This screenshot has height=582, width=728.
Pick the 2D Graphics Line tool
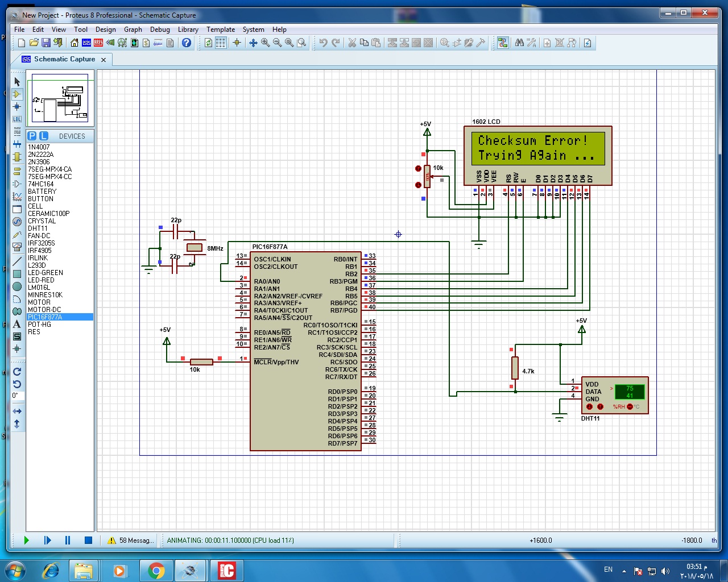pos(17,261)
